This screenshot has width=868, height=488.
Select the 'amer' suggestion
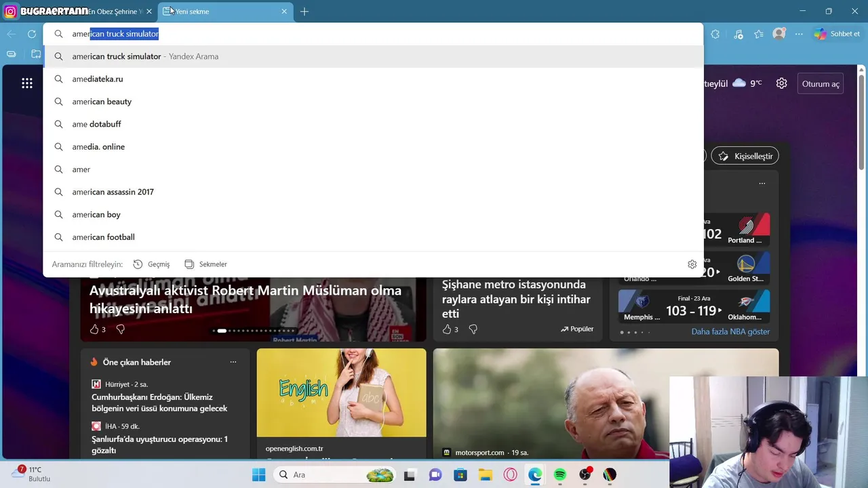373,169
